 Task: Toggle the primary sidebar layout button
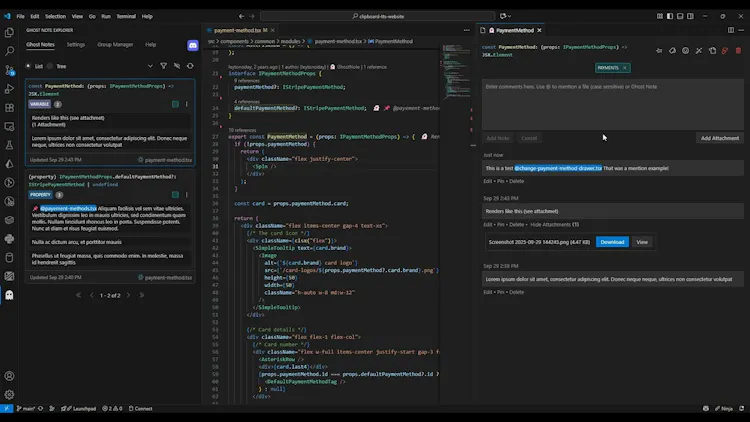tap(670, 16)
